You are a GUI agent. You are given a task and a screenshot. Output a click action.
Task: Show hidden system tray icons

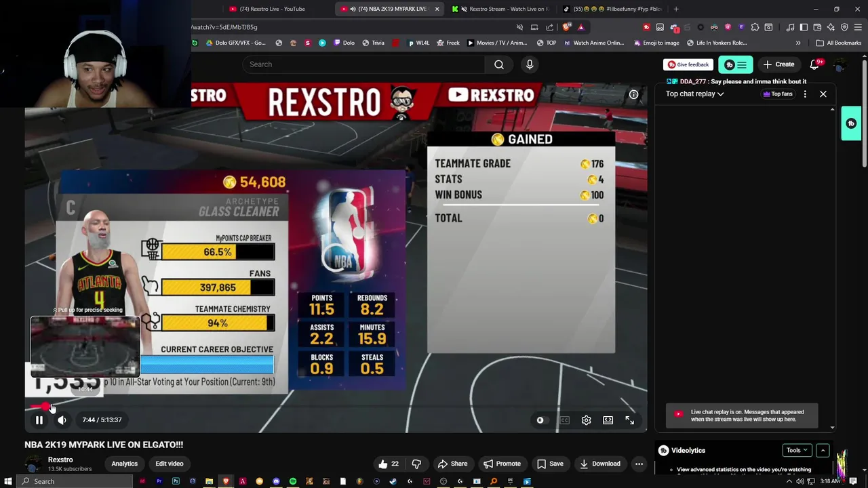pos(789,481)
